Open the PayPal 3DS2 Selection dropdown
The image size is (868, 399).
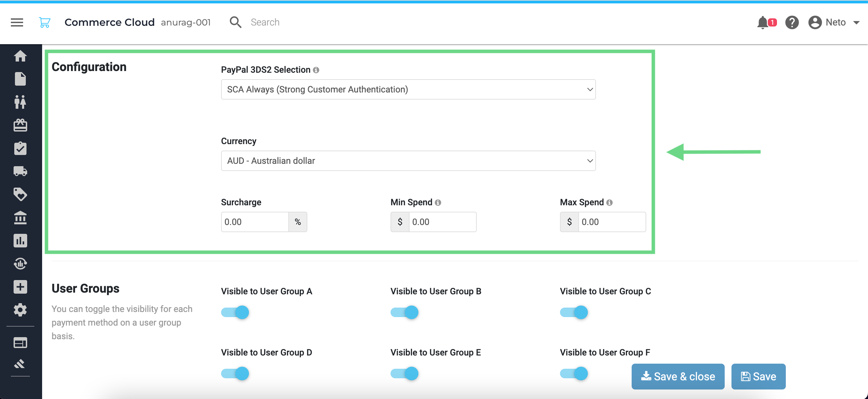coord(408,89)
